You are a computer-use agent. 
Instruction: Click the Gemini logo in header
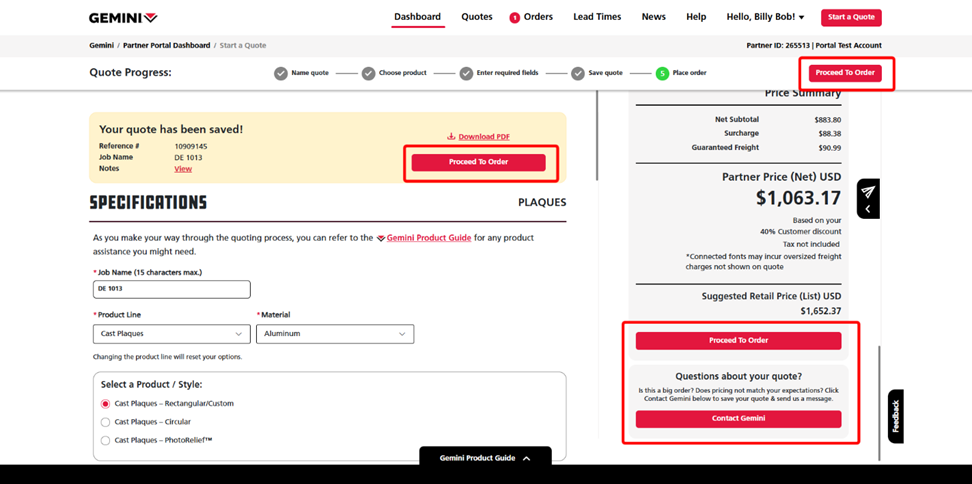pyautogui.click(x=123, y=17)
